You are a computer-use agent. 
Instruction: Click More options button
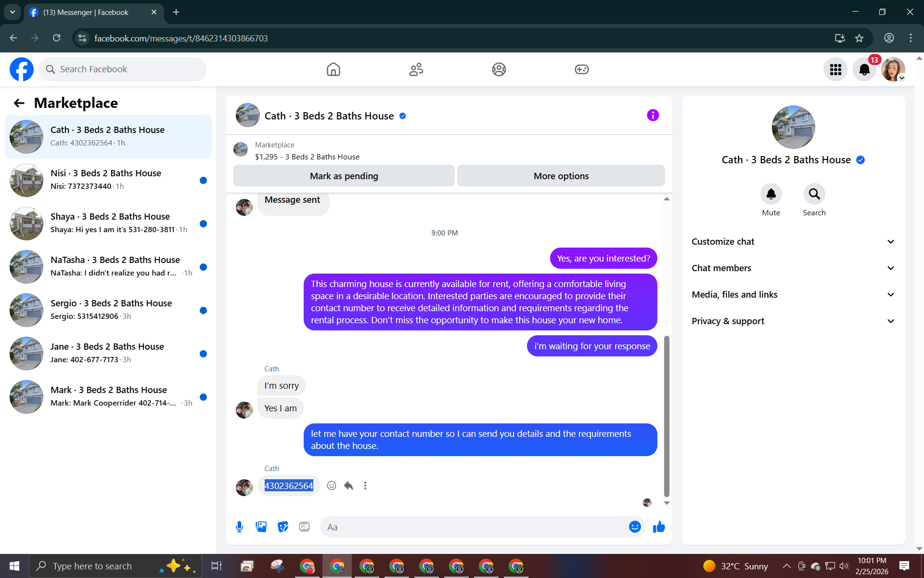[x=561, y=176]
